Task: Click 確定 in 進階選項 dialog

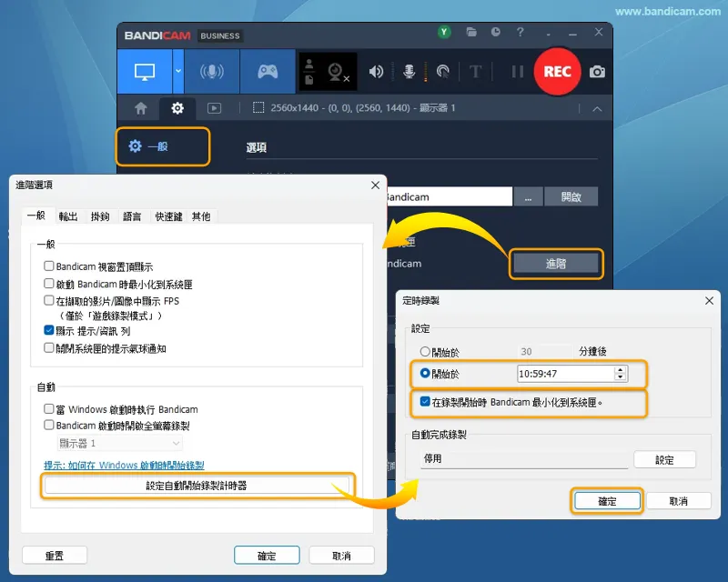Action: [x=267, y=556]
